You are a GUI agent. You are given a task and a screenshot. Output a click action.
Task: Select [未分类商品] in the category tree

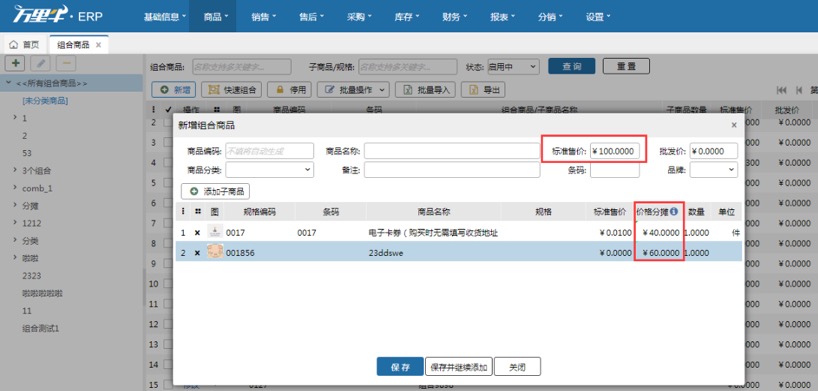click(45, 101)
